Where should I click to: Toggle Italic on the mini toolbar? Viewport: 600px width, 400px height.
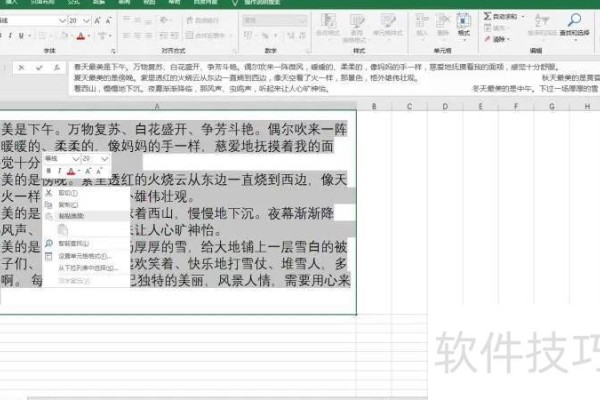click(59, 171)
